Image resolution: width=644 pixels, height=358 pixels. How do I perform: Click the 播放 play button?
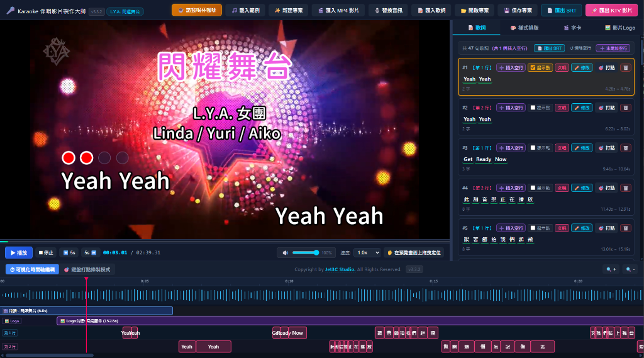coord(18,253)
